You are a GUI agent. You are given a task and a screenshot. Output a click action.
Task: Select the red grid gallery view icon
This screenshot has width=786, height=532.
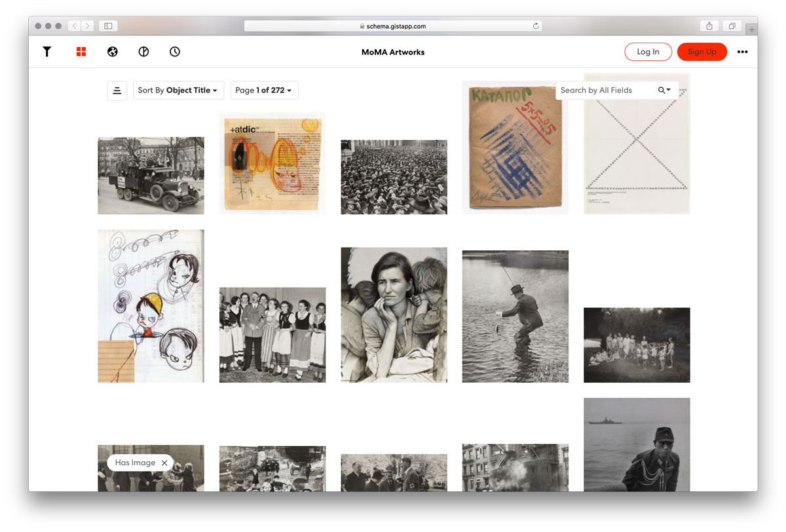(81, 52)
